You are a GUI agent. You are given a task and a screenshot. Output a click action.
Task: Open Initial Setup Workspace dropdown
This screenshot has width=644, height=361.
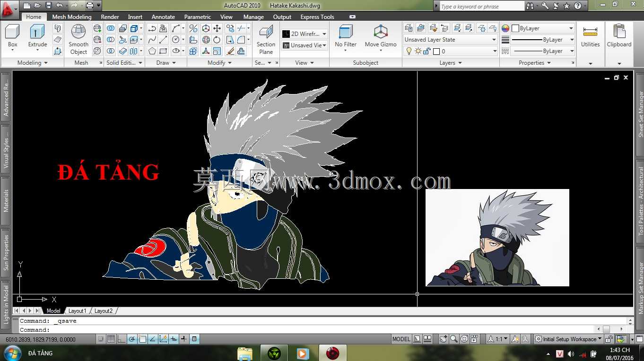pos(569,339)
